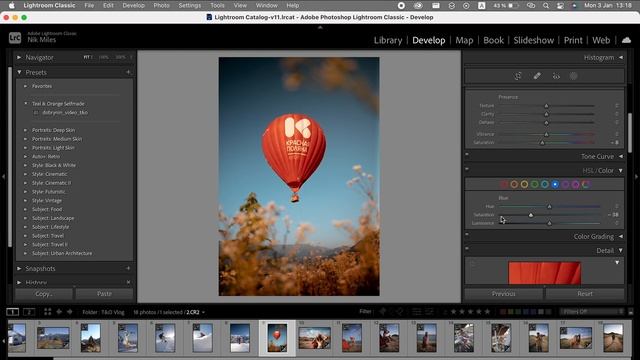Open the second window display 2
This screenshot has height=360, width=640.
(x=29, y=312)
